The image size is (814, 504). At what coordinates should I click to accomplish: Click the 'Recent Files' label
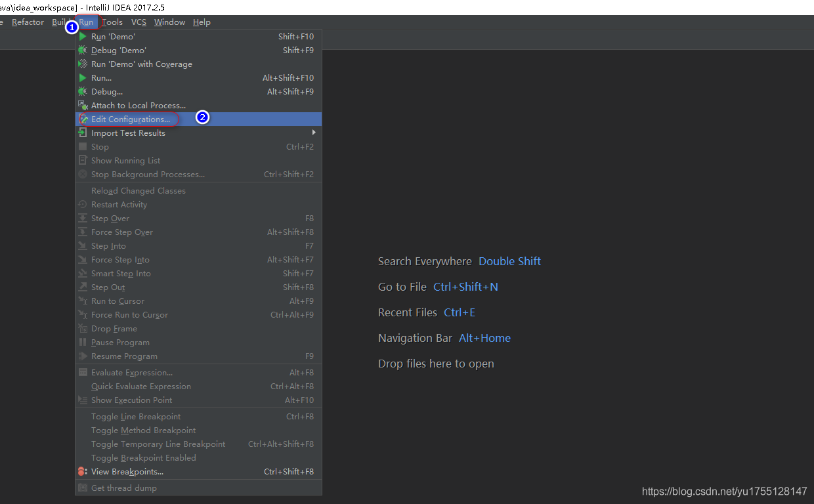coord(408,312)
